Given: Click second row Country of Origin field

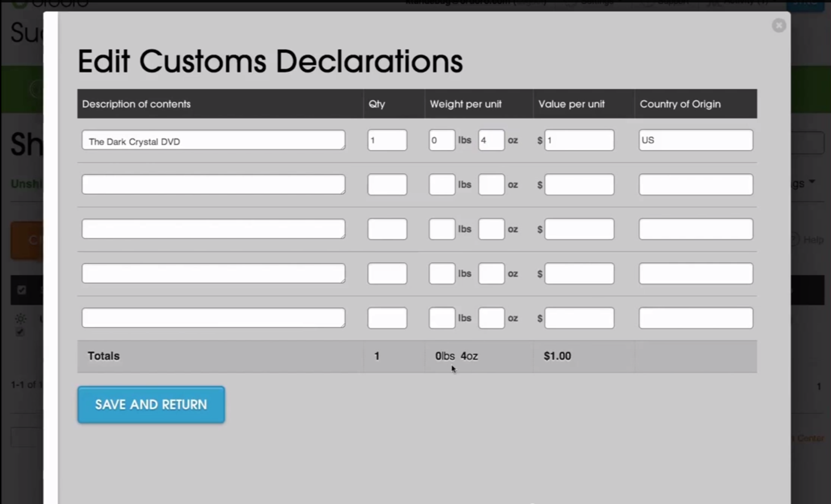Looking at the screenshot, I should (695, 185).
